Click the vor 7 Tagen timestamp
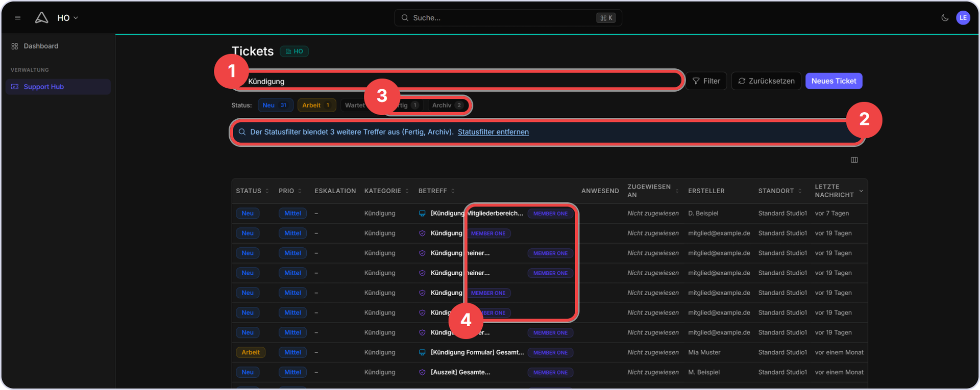Screen dimensions: 980x390 (x=832, y=214)
